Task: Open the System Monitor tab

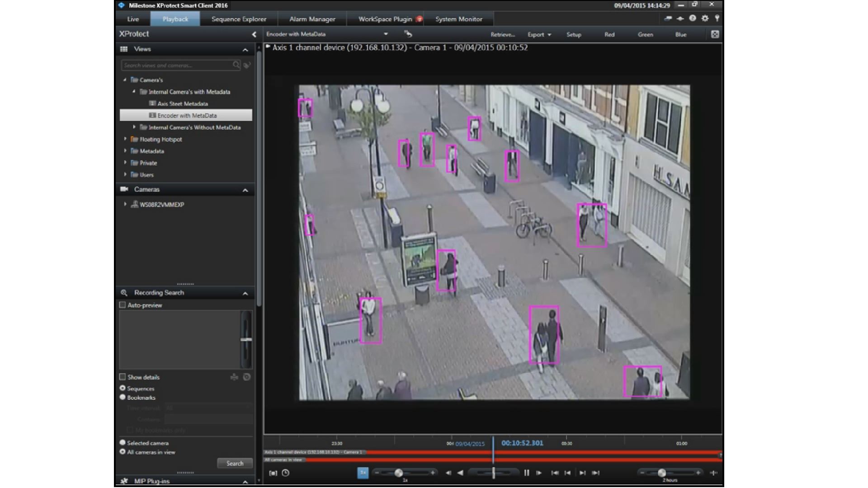Action: pyautogui.click(x=459, y=19)
